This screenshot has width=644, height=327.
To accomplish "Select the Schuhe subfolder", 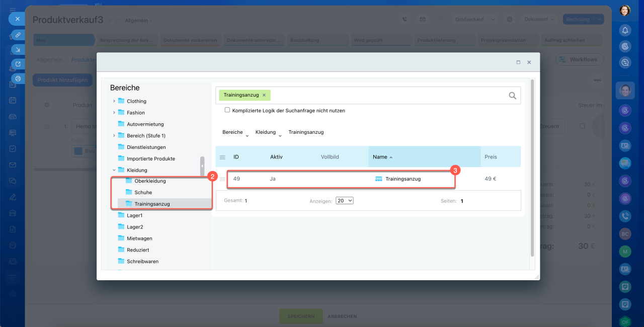I will click(143, 193).
